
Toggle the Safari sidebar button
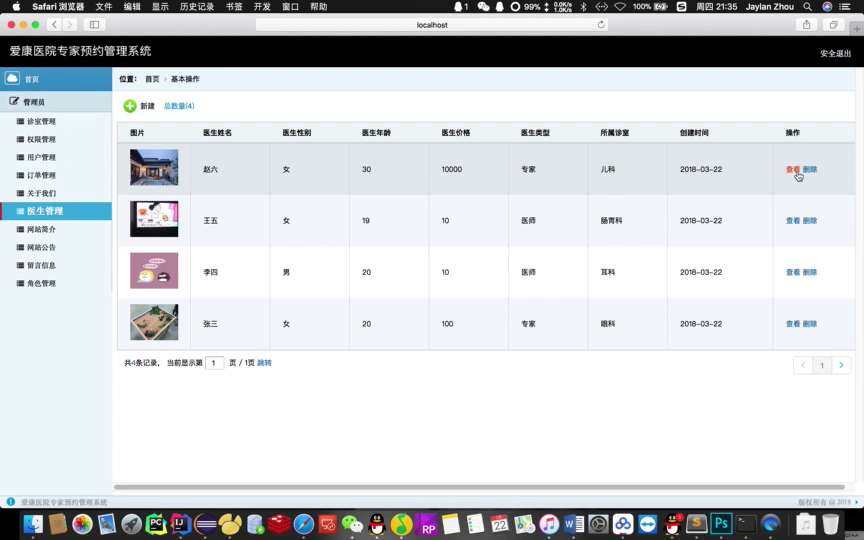coord(94,24)
